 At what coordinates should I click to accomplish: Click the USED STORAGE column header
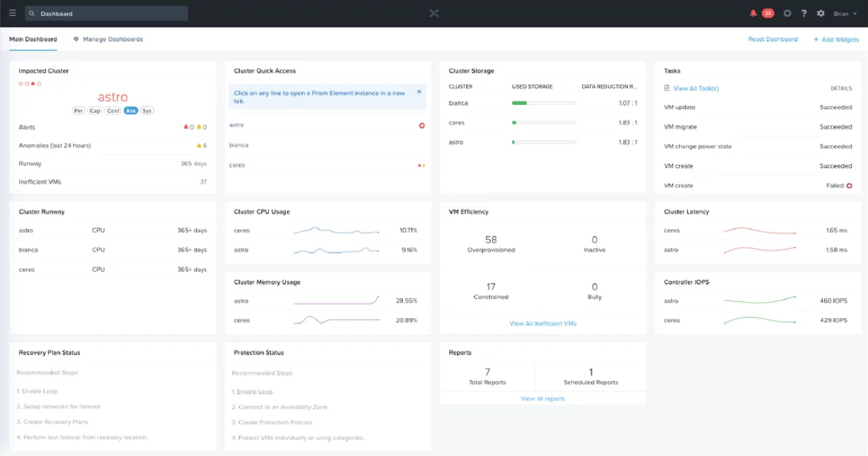532,86
